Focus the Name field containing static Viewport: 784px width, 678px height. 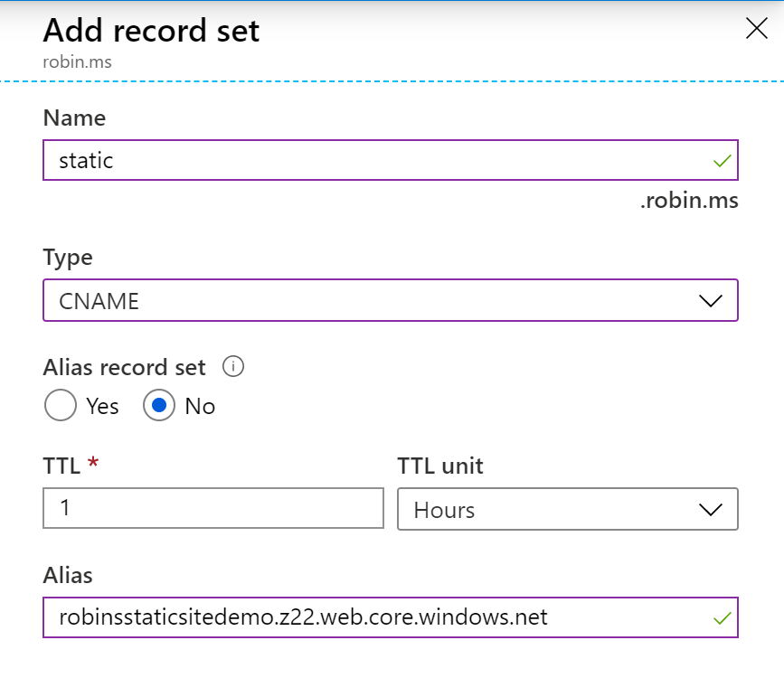(391, 160)
